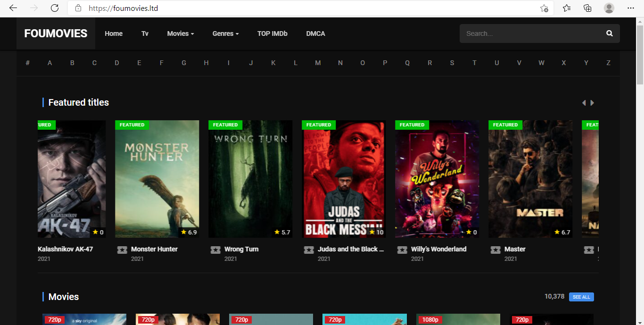The height and width of the screenshot is (325, 644).
Task: Add page to favorites star icon
Action: (544, 8)
